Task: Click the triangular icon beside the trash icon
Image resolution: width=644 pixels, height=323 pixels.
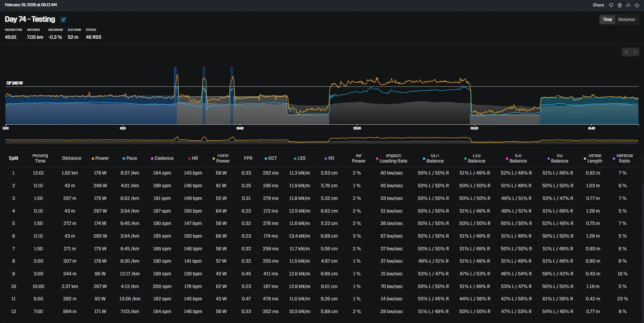Action: pos(628,5)
